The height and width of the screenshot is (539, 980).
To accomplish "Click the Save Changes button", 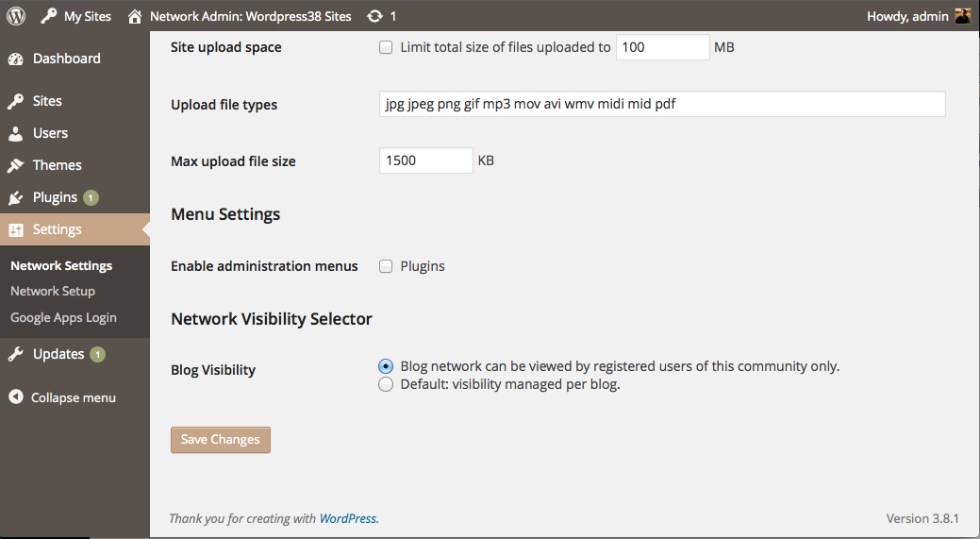I will coord(221,440).
